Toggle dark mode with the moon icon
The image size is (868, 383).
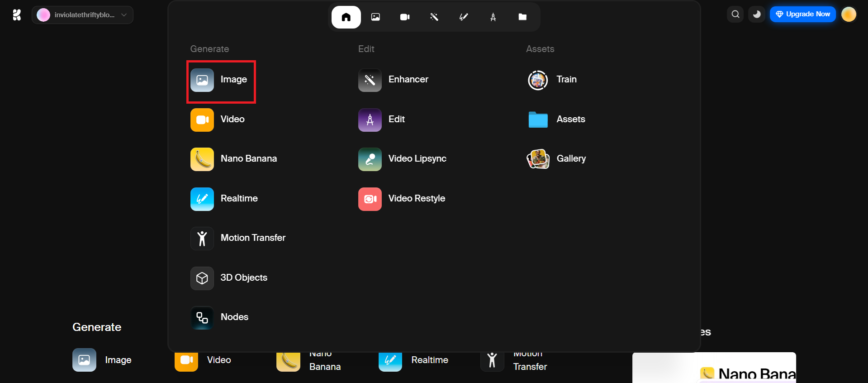tap(757, 14)
